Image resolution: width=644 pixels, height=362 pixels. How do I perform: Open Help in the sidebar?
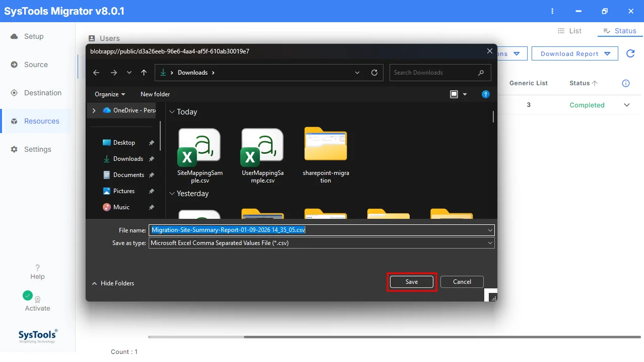pos(37,272)
